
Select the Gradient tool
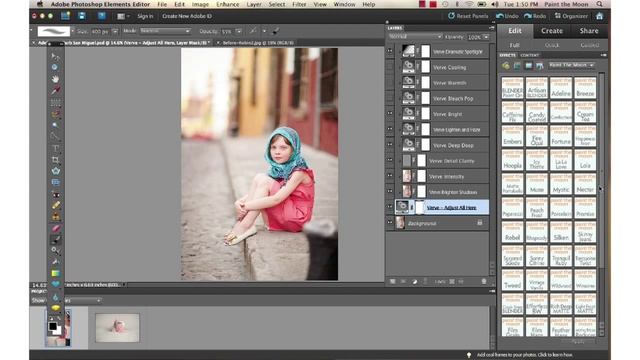pos(55,273)
